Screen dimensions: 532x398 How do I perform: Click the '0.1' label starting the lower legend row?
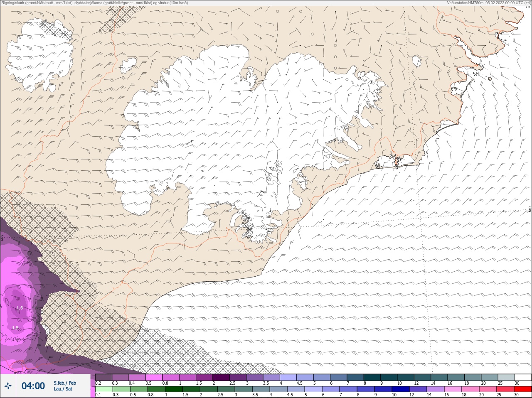(x=98, y=395)
